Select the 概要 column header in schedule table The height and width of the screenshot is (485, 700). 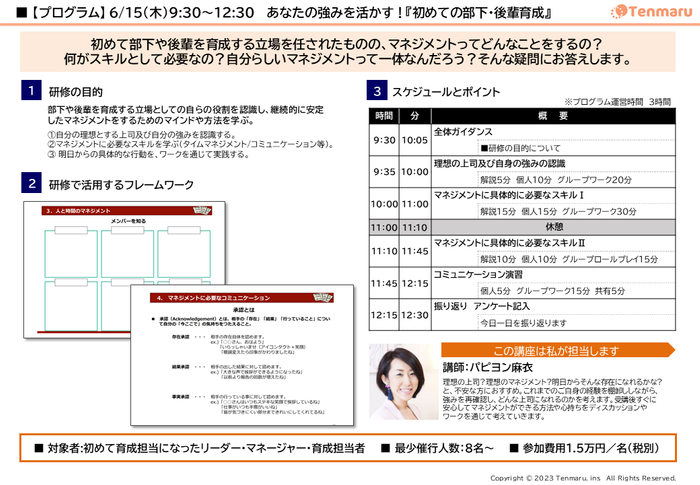point(553,116)
